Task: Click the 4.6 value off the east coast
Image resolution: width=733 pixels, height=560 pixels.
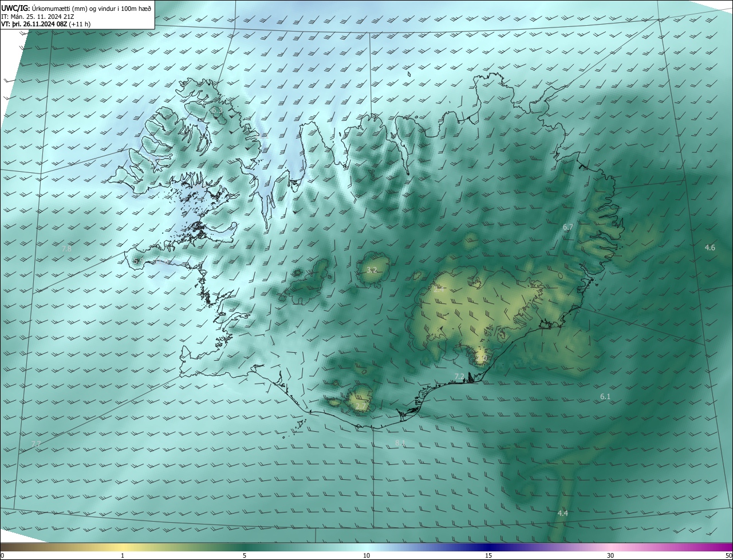Action: click(710, 248)
